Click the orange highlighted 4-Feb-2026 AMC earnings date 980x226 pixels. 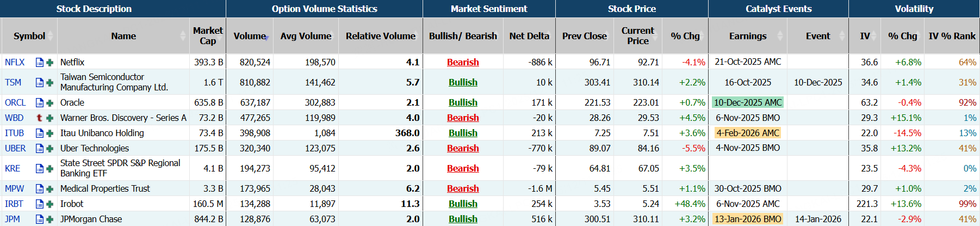pyautogui.click(x=748, y=133)
